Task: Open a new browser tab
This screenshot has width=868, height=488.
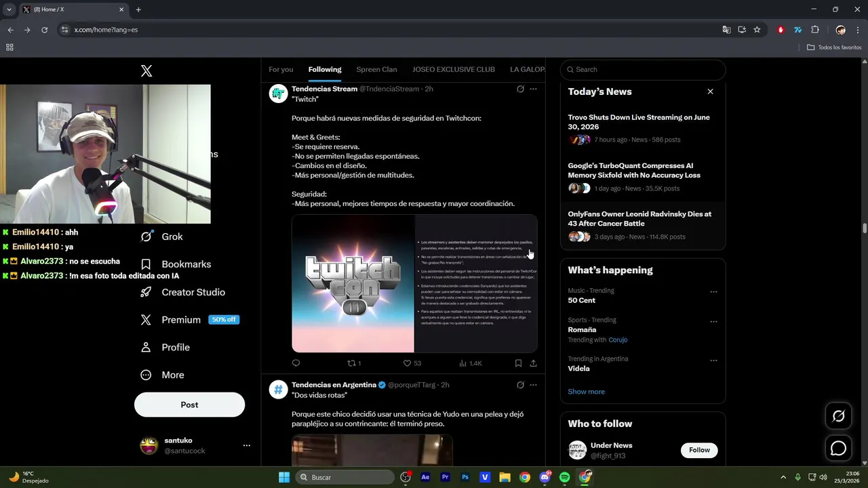Action: [x=138, y=9]
